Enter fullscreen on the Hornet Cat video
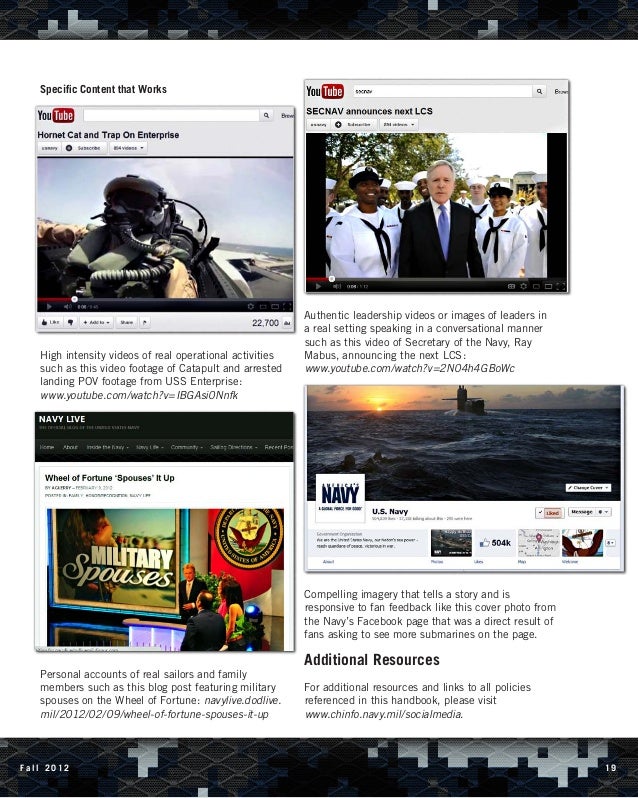638x798 pixels. pyautogui.click(x=287, y=306)
